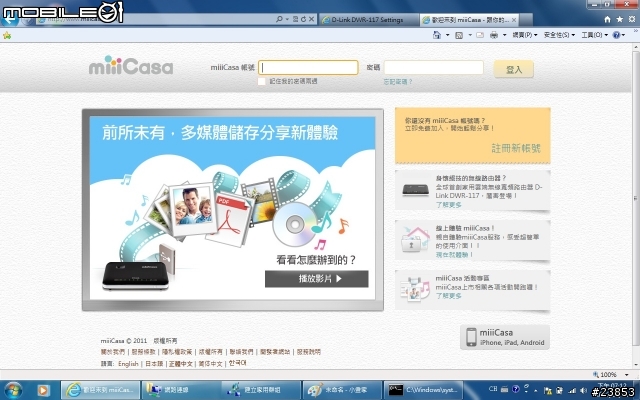Open Windows Media Player from taskbar
640x400 pixels.
[43, 391]
